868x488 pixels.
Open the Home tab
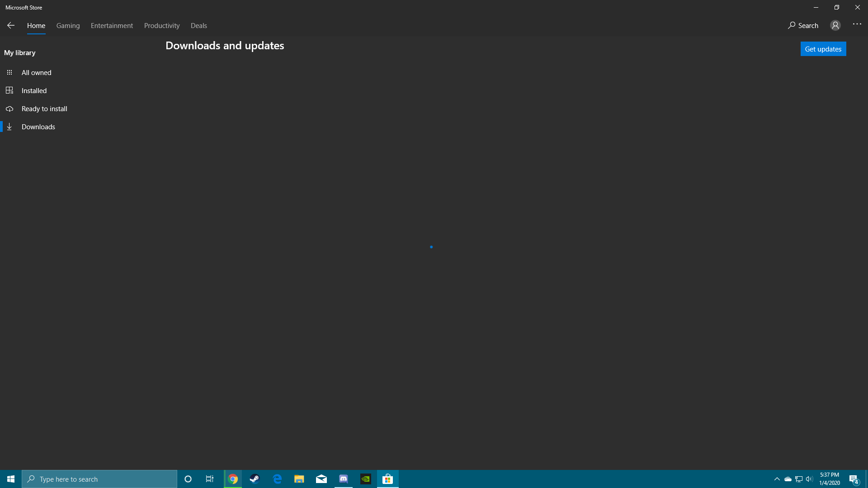(36, 25)
